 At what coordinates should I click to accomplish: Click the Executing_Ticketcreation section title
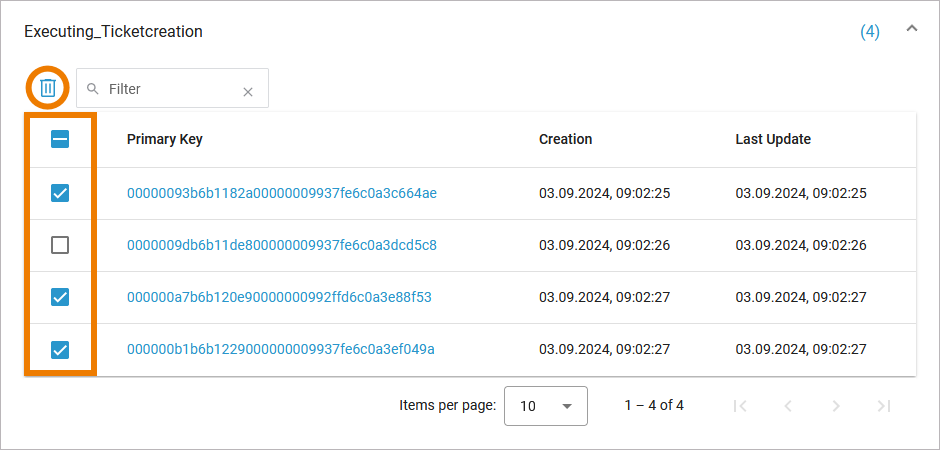pos(113,32)
